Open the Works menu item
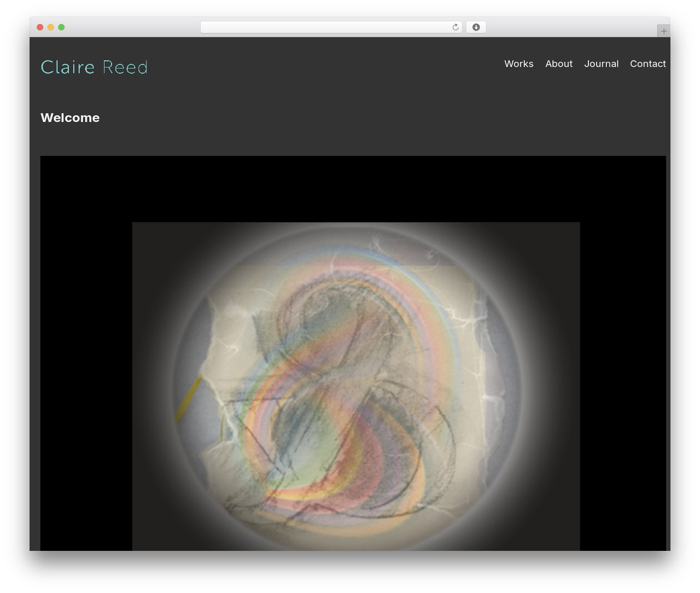Image resolution: width=700 pixels, height=593 pixels. click(x=518, y=64)
